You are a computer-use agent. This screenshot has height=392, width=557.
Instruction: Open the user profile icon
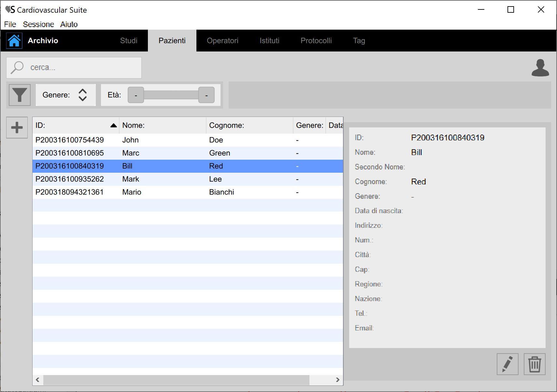click(x=540, y=68)
